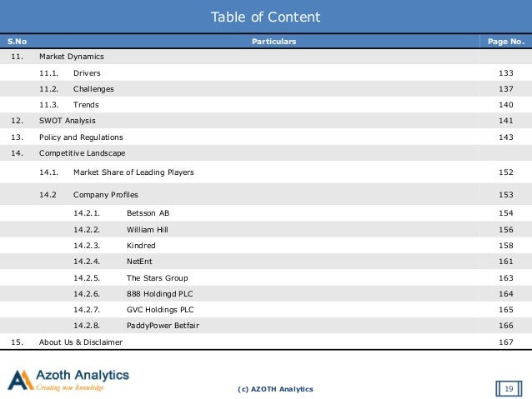This screenshot has height=399, width=532.
Task: Click item number '14.2.1.'
Action: point(87,213)
